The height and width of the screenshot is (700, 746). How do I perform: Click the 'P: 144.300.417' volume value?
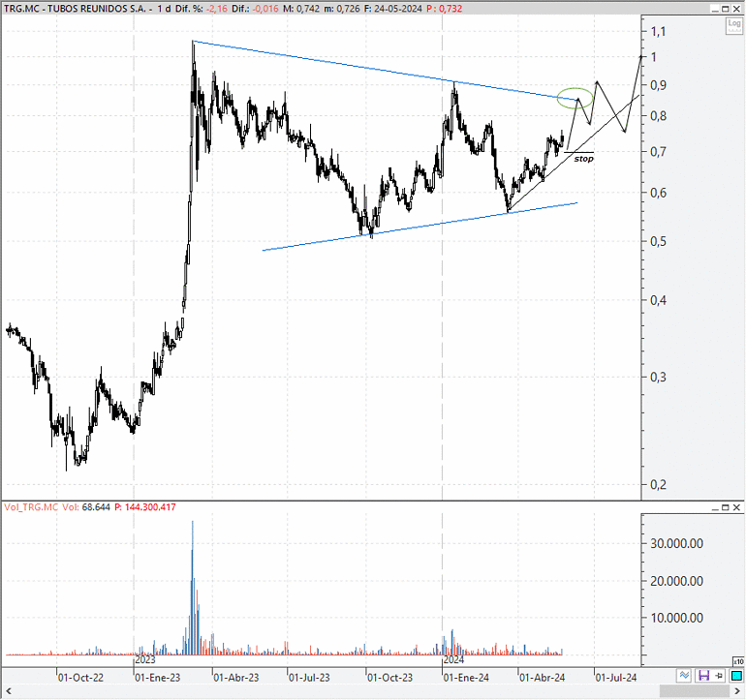pyautogui.click(x=145, y=507)
